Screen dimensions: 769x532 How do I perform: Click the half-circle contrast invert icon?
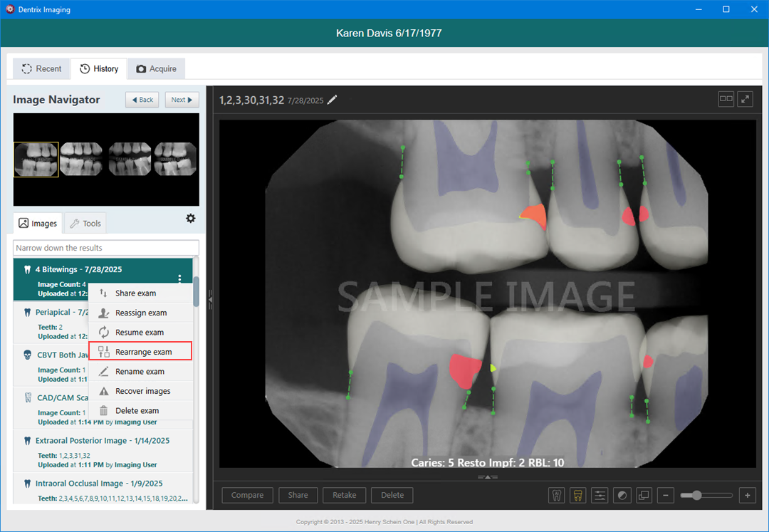pos(622,495)
